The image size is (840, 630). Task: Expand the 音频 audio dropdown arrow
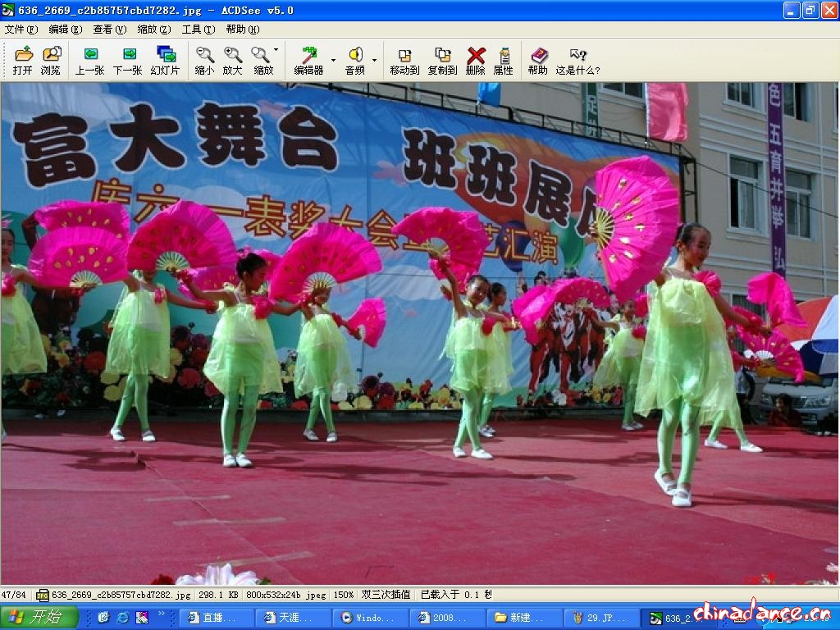pos(374,60)
